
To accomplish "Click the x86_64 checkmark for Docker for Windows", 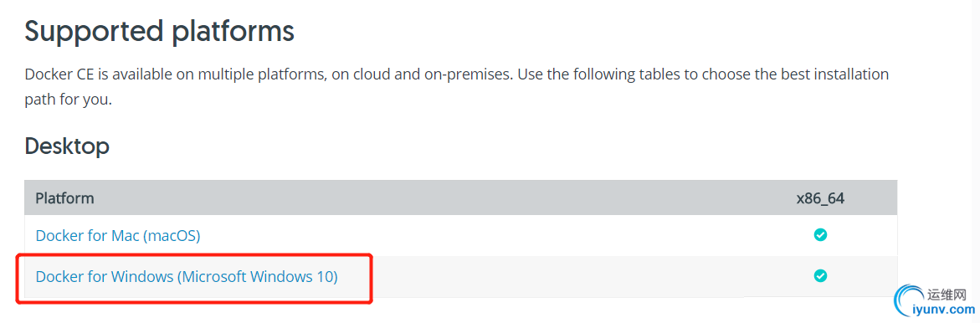I will [820, 275].
